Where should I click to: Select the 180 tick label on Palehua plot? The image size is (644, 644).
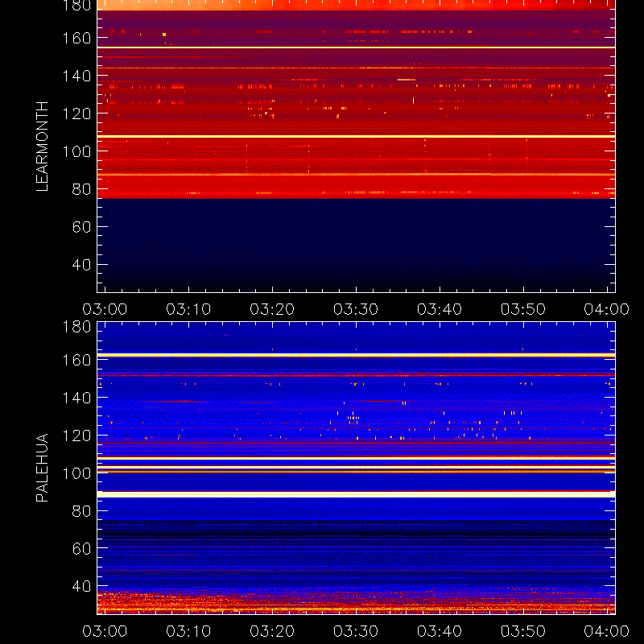point(76,327)
